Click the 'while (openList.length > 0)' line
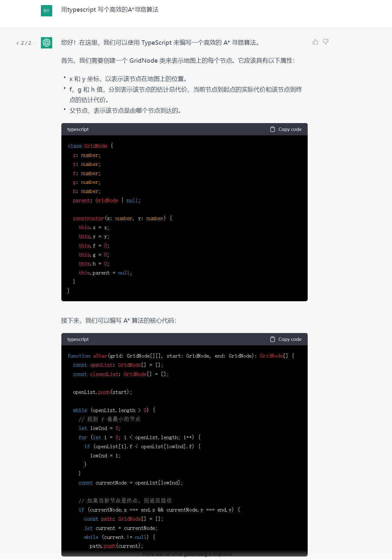Image resolution: width=392 pixels, height=560 pixels. [114, 410]
